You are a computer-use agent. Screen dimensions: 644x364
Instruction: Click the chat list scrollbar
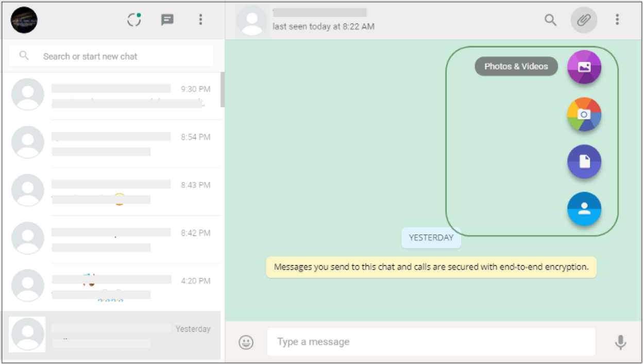(223, 89)
